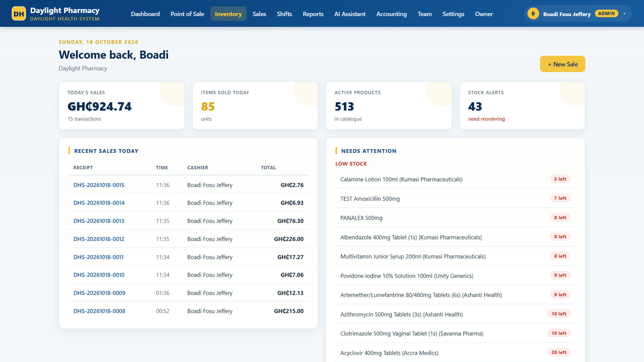Open Settings in navigation bar
The height and width of the screenshot is (362, 644).
coord(453,14)
